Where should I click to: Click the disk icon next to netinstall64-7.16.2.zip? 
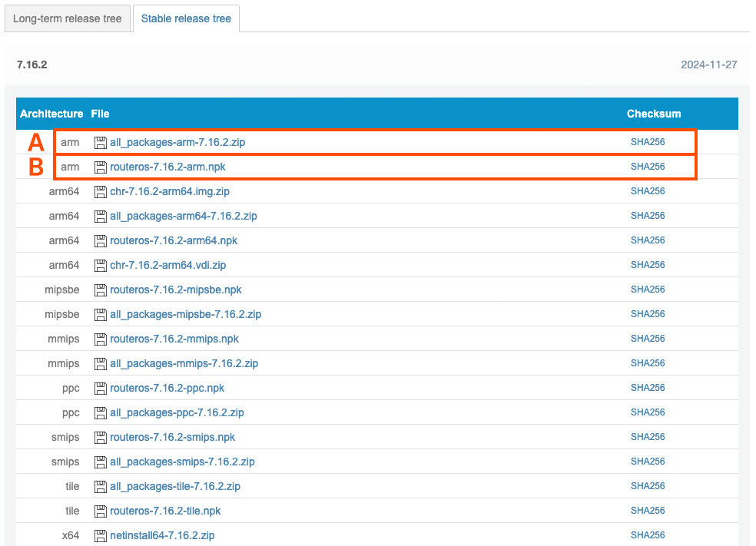[101, 536]
